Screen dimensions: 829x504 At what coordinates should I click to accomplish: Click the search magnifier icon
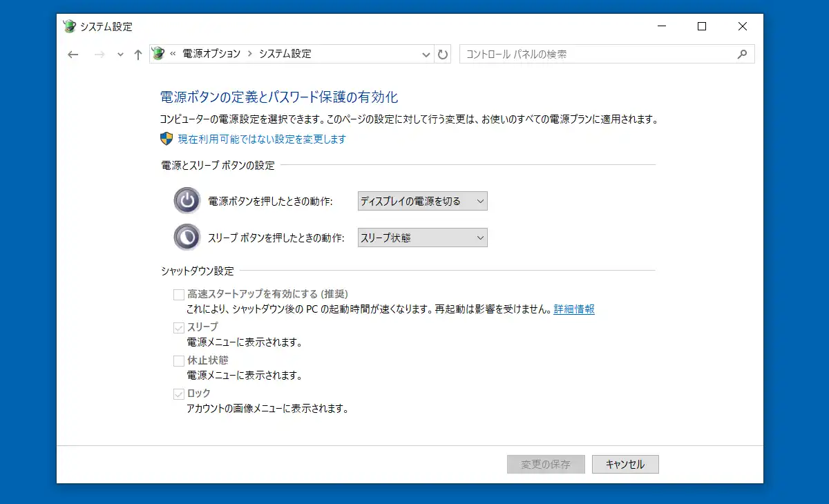[x=743, y=54]
